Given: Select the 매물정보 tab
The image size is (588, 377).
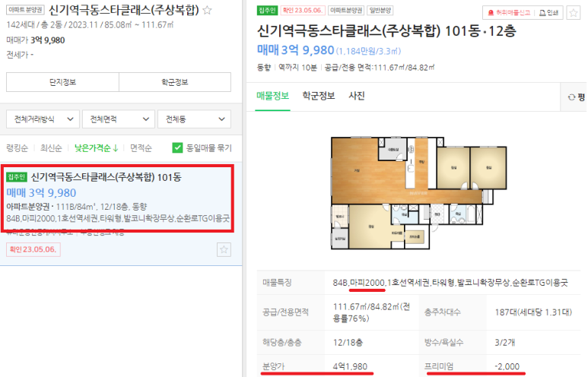Looking at the screenshot, I should (272, 96).
